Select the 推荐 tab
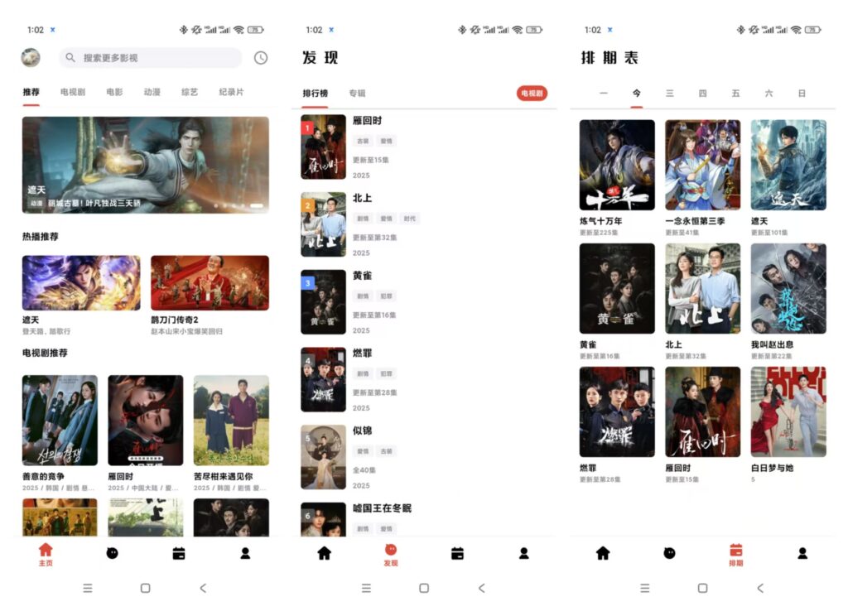The height and width of the screenshot is (616, 848). (x=31, y=92)
